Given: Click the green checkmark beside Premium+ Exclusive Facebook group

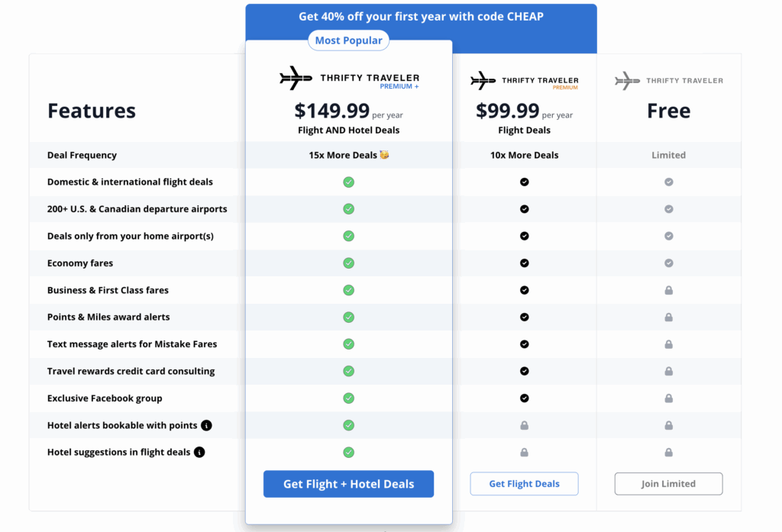Looking at the screenshot, I should (348, 398).
